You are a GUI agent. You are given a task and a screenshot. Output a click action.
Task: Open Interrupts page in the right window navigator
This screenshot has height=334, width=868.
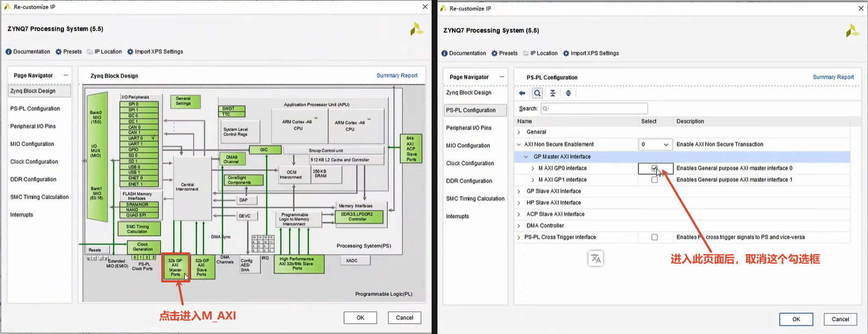tap(457, 216)
